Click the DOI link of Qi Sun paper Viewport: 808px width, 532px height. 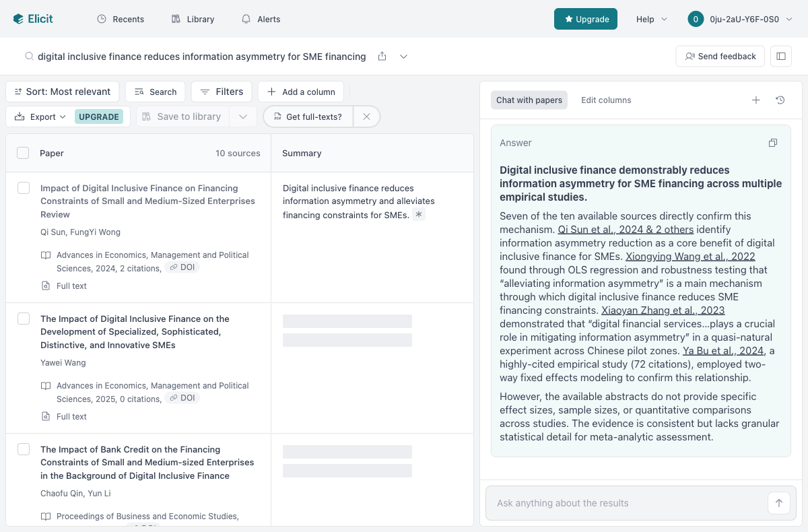click(182, 267)
